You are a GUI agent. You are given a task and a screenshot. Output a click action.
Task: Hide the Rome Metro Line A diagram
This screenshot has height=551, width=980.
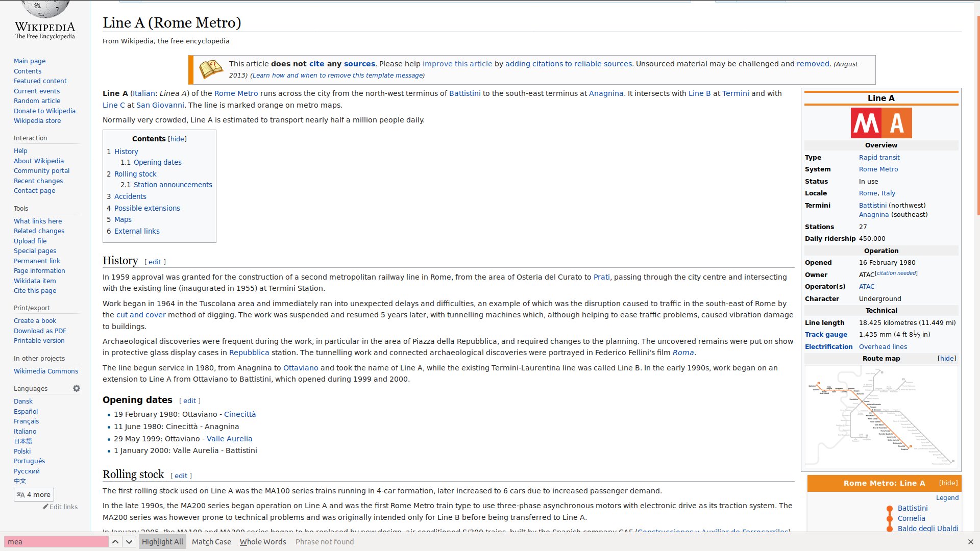click(x=948, y=483)
